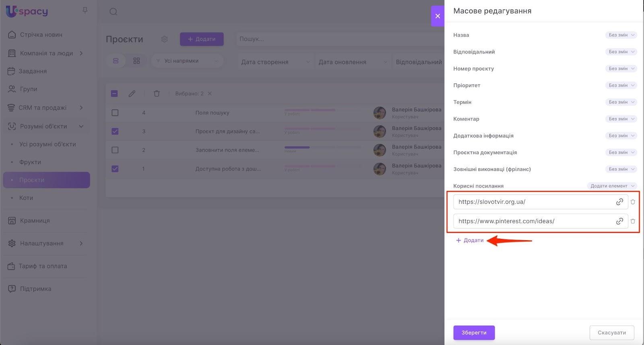Check the box for Заповнити поля row
Viewport: 644px width, 345px height.
[115, 150]
